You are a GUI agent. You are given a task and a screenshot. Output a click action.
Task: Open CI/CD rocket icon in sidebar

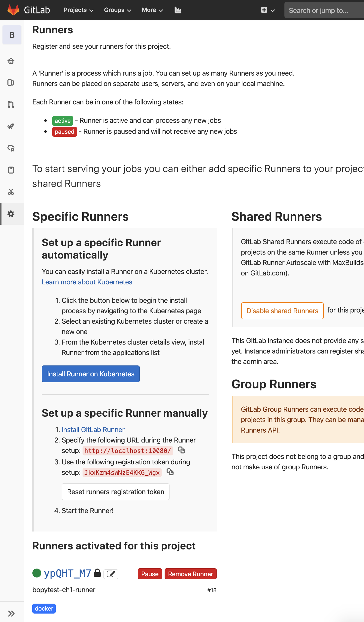(11, 126)
